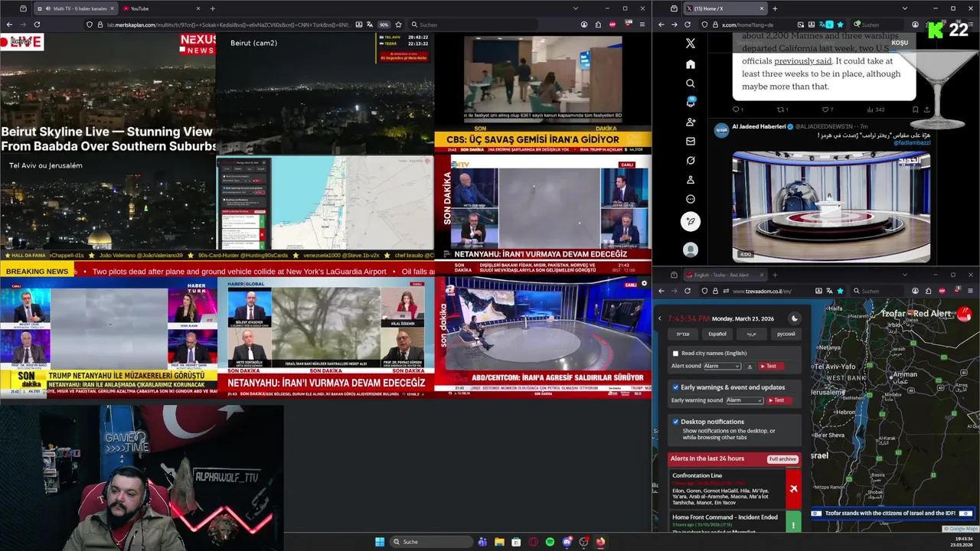
Task: Open the X logo in the sidebar
Action: 691,44
